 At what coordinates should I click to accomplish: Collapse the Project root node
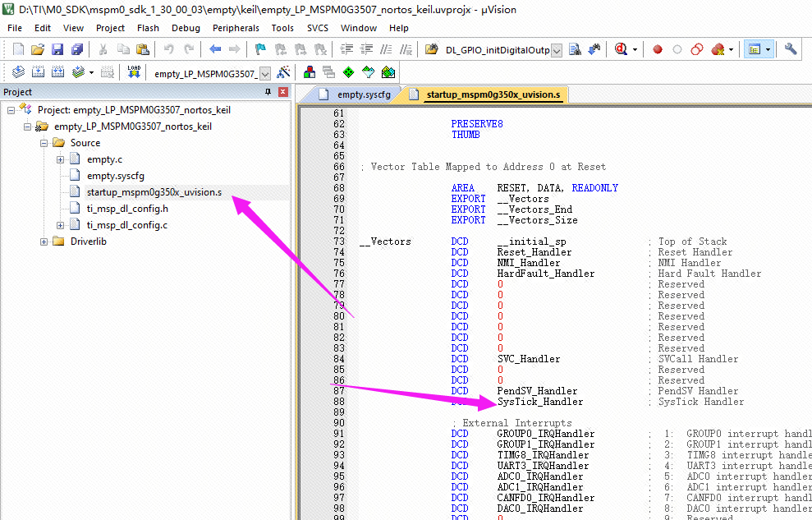pos(11,110)
